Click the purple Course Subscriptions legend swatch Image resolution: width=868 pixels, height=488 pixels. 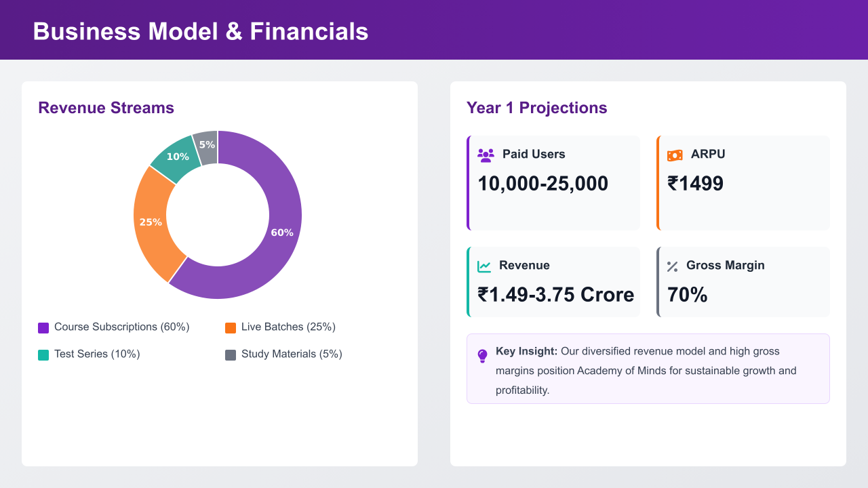tap(43, 328)
